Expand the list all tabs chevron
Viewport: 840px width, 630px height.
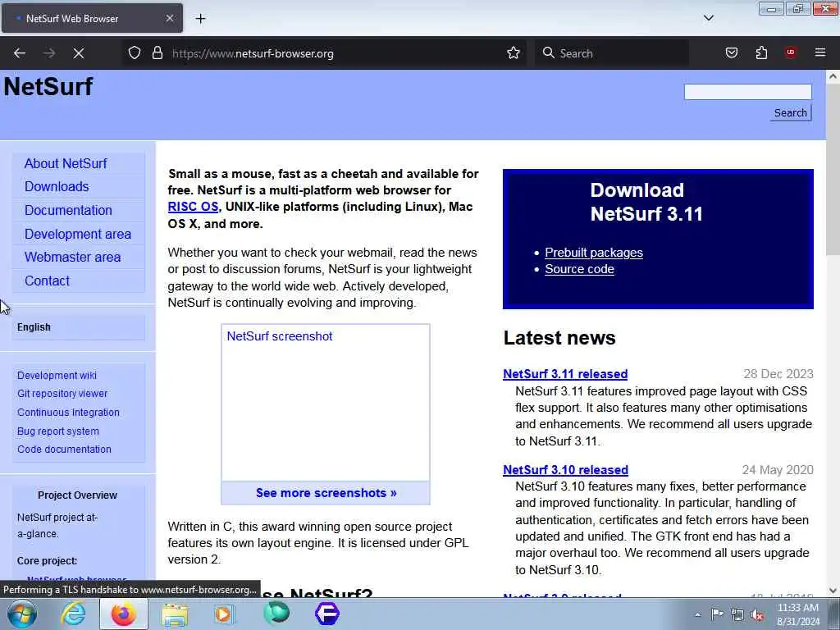(x=708, y=18)
